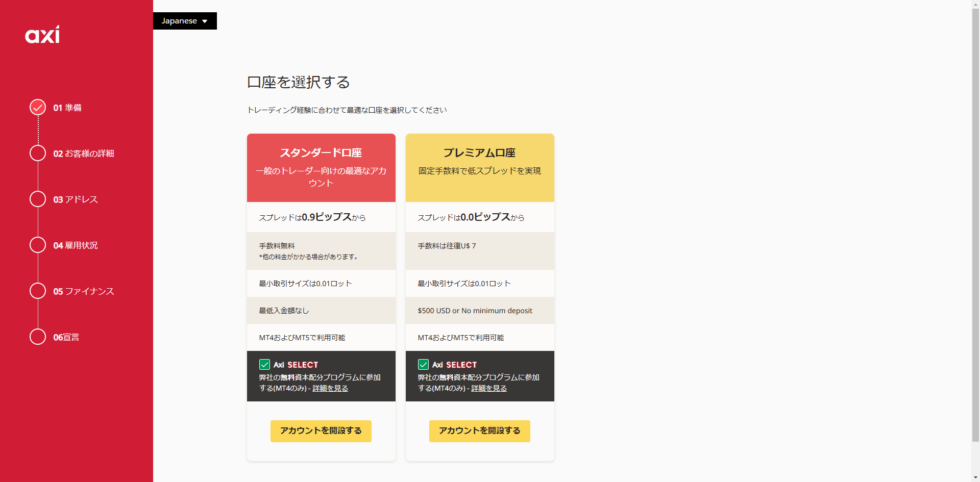The width and height of the screenshot is (980, 482).
Task: Open the Japanese language dropdown
Action: 185,21
